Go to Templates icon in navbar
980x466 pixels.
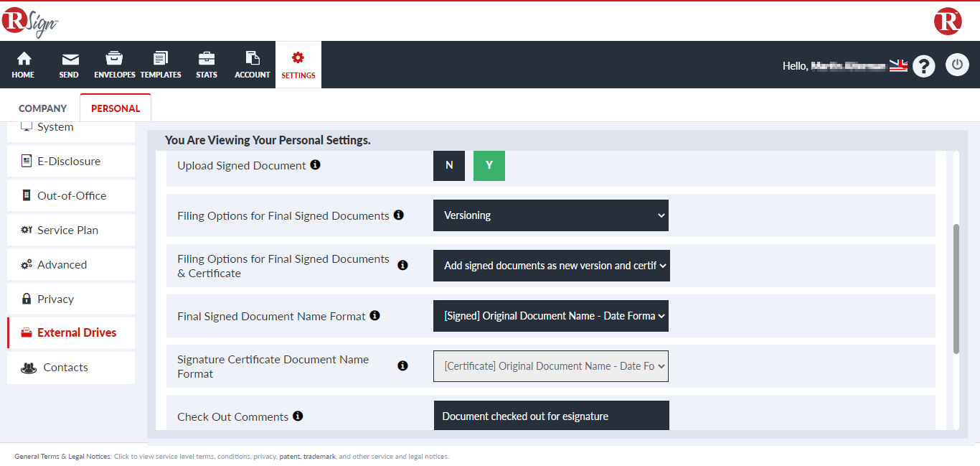(x=161, y=59)
